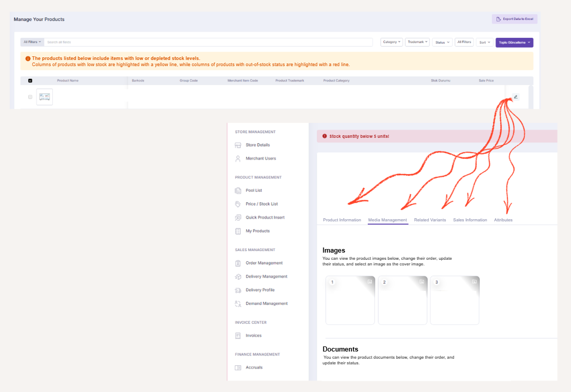Open the Trademark filter dropdown
This screenshot has height=392, width=571.
click(x=417, y=42)
